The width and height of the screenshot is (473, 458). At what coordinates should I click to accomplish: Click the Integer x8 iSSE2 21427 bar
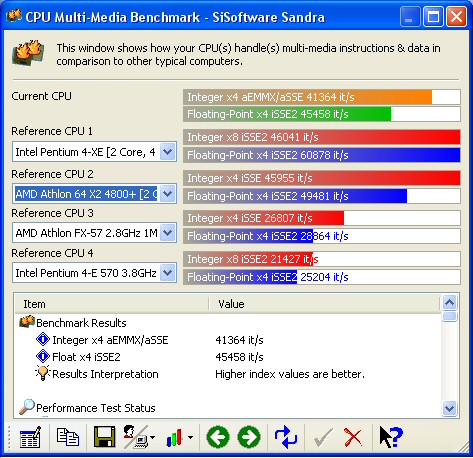coord(322,259)
